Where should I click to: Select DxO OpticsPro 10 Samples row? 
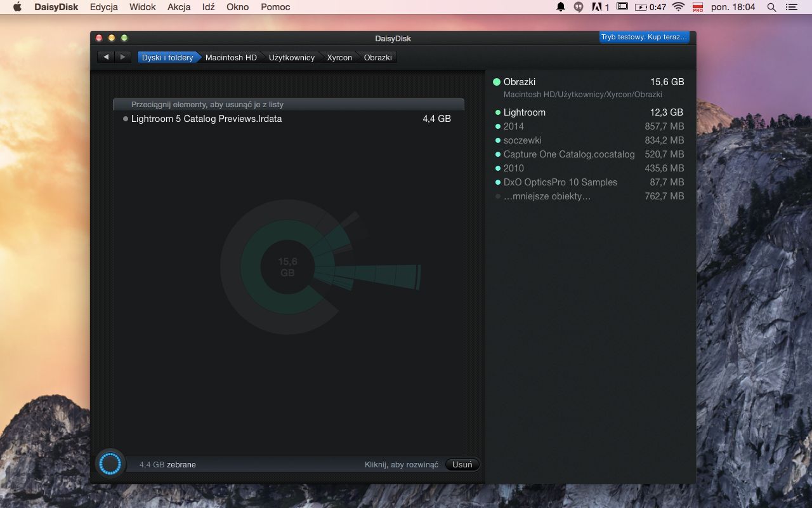589,182
